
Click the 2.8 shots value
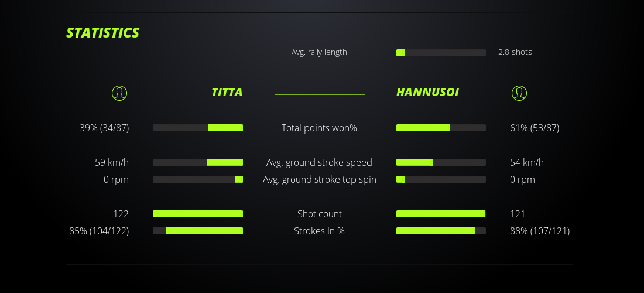coord(515,52)
